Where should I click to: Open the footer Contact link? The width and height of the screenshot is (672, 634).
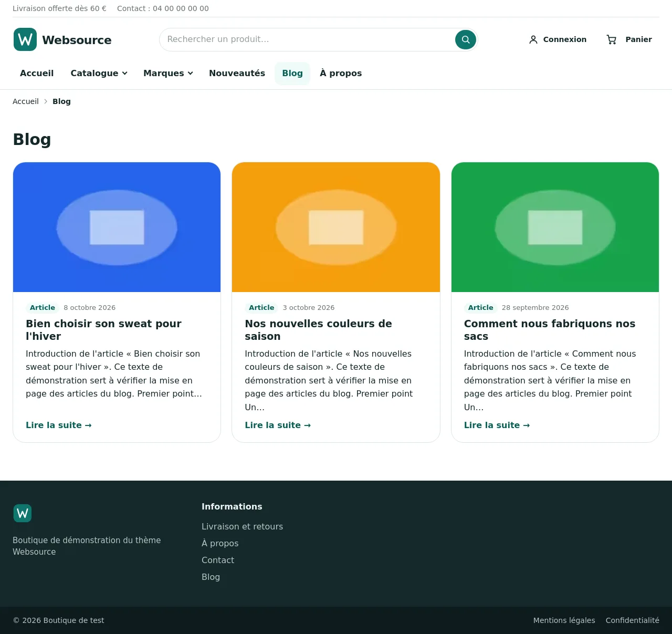tap(218, 560)
